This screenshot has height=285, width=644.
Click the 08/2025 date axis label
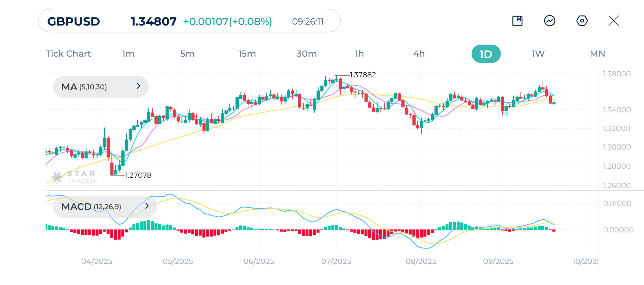421,261
